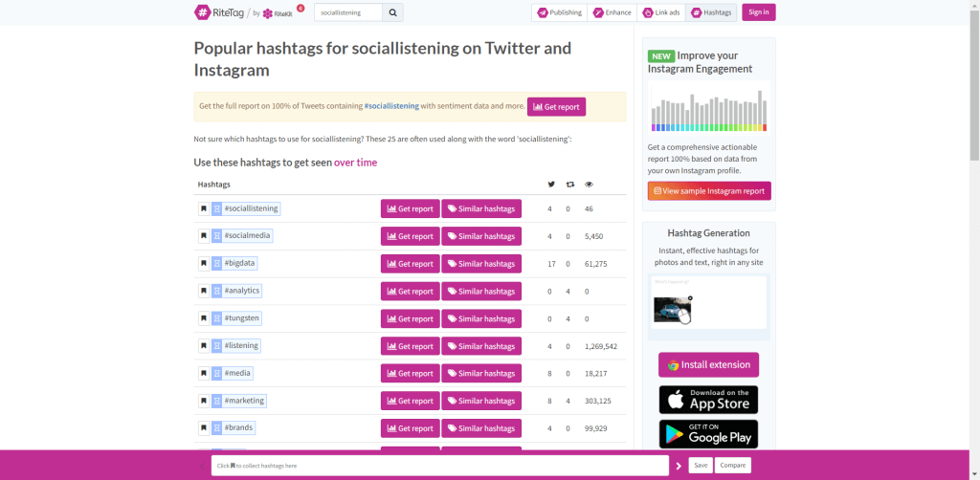Open the RiteKit notification badge
Image resolution: width=980 pixels, height=480 pixels.
(x=301, y=8)
